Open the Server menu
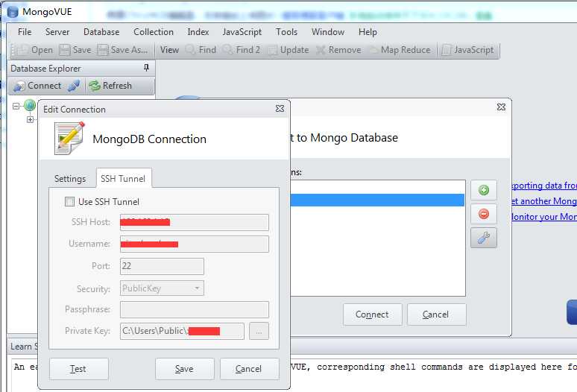The width and height of the screenshot is (577, 392). [x=57, y=32]
